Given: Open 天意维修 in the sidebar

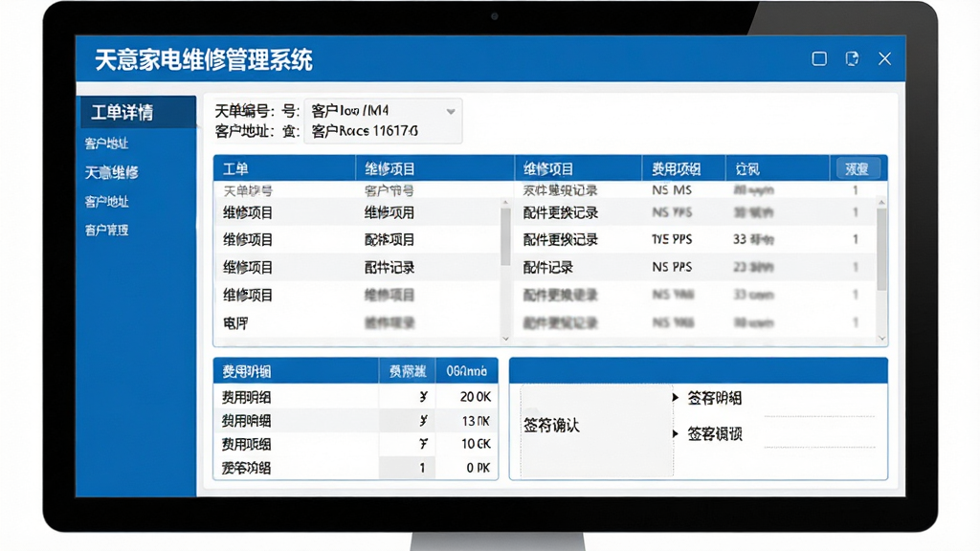Looking at the screenshot, I should point(111,172).
